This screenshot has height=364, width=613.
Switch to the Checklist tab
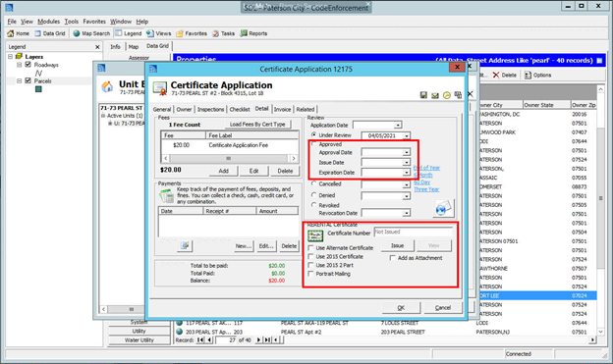tap(240, 109)
